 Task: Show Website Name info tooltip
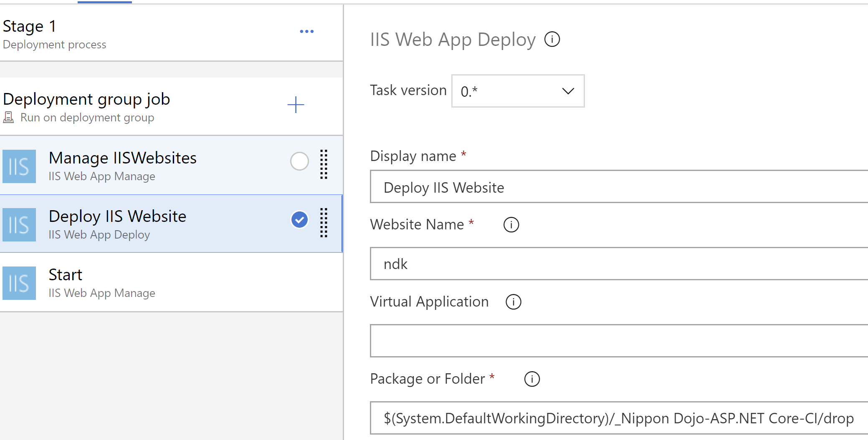click(x=511, y=225)
